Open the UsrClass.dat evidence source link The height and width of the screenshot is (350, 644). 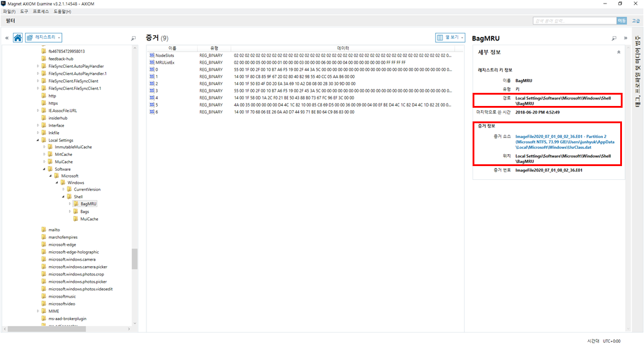point(565,142)
